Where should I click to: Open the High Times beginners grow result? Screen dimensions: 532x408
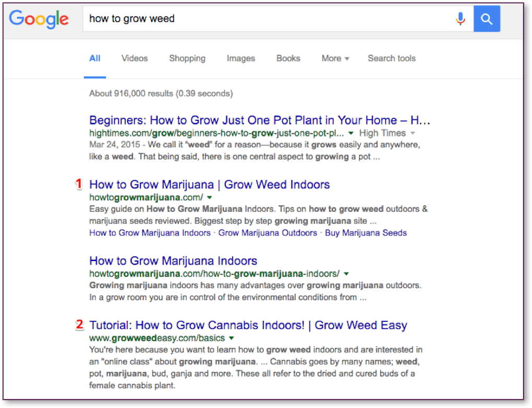260,120
